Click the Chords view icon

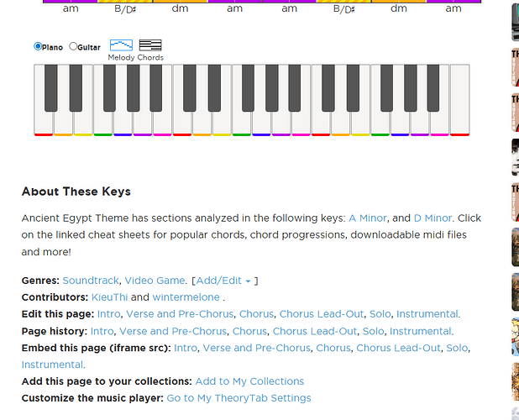click(150, 45)
